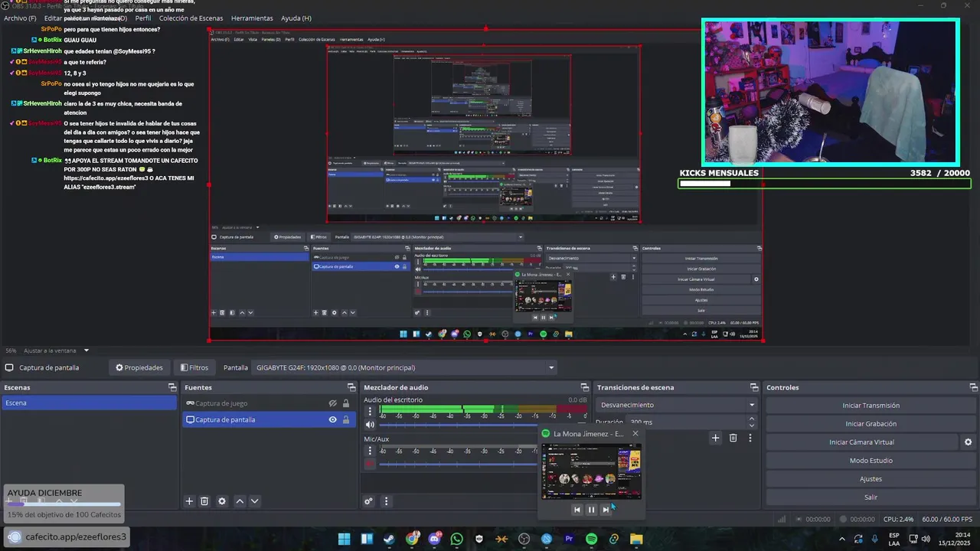Undock the Escenas panel with its float icon

point(172,387)
